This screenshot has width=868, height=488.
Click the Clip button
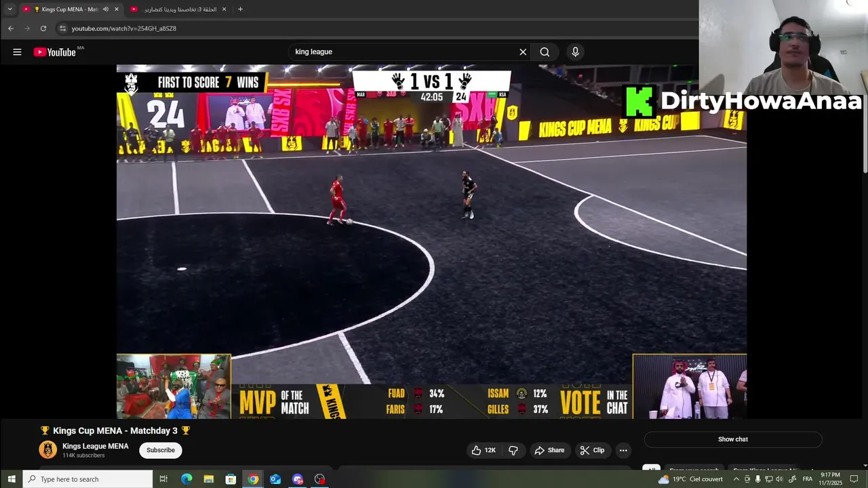592,450
